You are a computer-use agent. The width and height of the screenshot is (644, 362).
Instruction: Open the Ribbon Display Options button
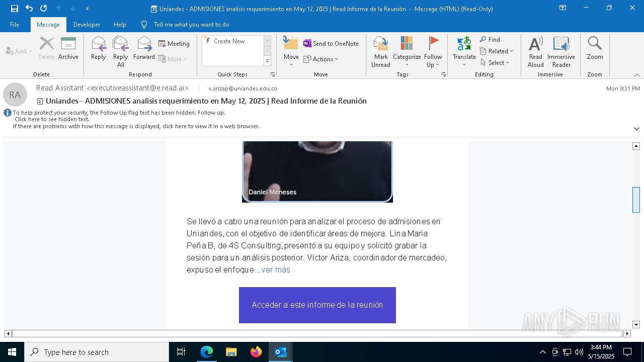[563, 8]
